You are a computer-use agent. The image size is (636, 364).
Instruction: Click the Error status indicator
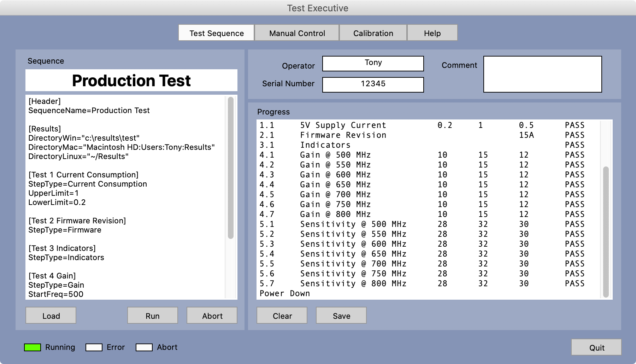click(94, 347)
